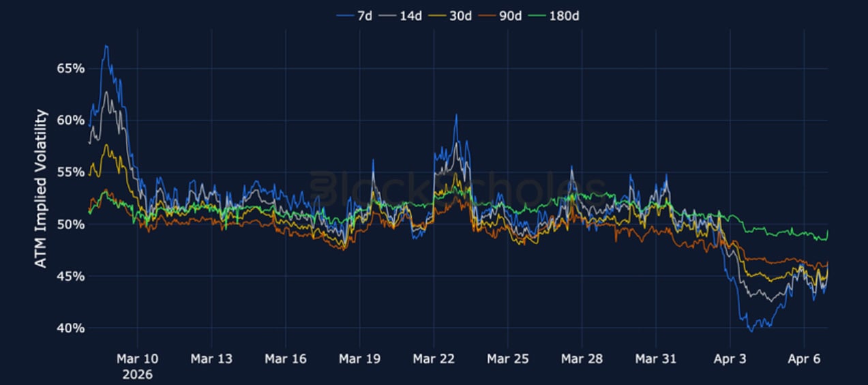868x385 pixels.
Task: Click the 40% y-axis tick label
Action: 70,328
